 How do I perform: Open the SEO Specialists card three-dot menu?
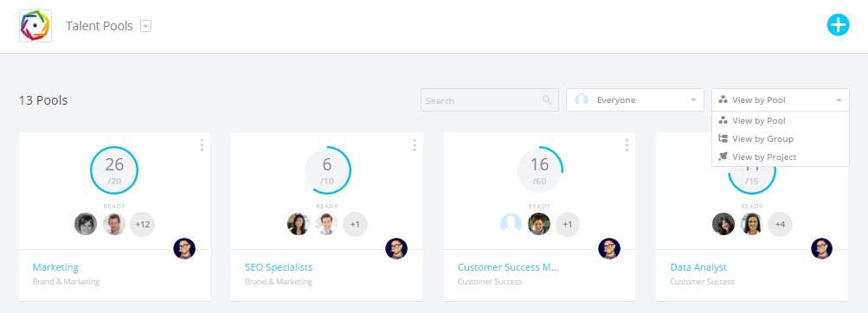pyautogui.click(x=414, y=145)
